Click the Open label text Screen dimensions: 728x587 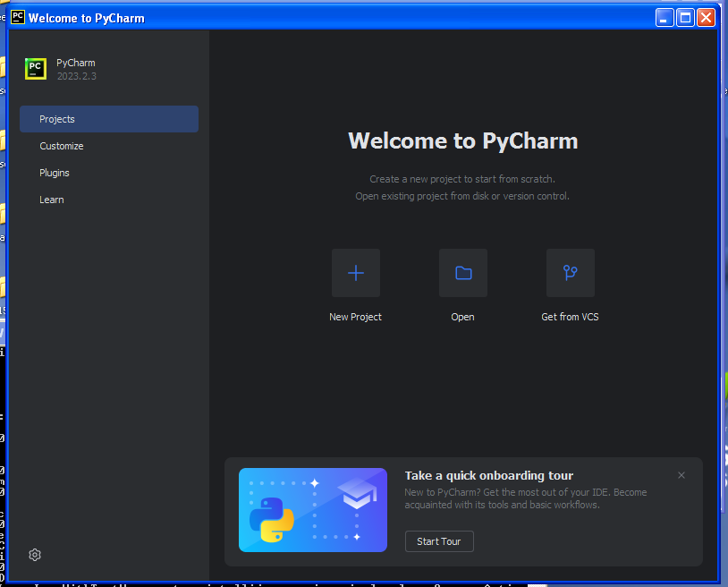[x=463, y=317]
